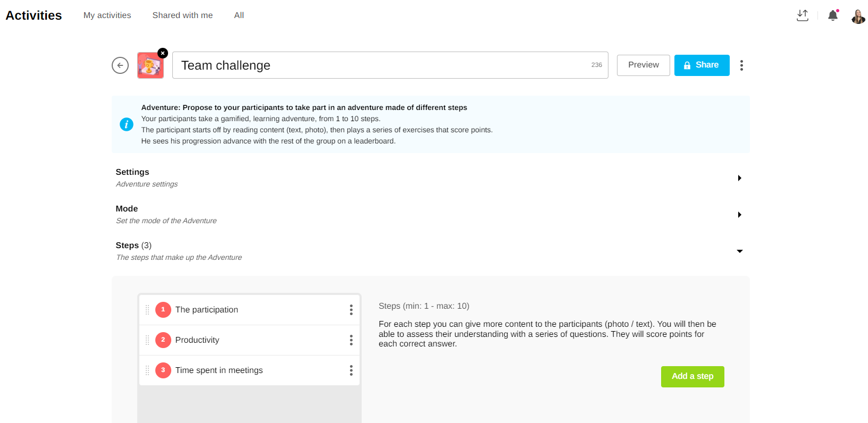This screenshot has width=868, height=423.
Task: Click the back arrow circle icon
Action: click(120, 65)
